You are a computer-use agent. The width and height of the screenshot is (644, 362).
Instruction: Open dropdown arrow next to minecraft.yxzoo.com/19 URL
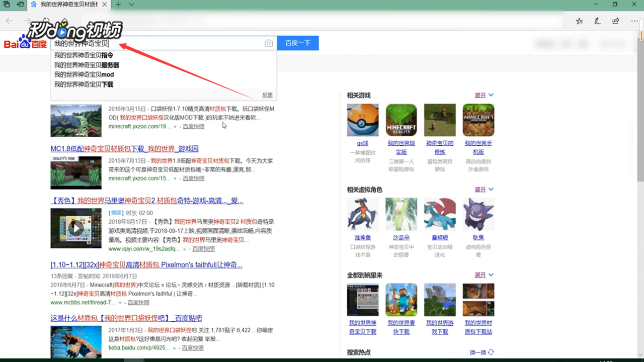pyautogui.click(x=175, y=127)
